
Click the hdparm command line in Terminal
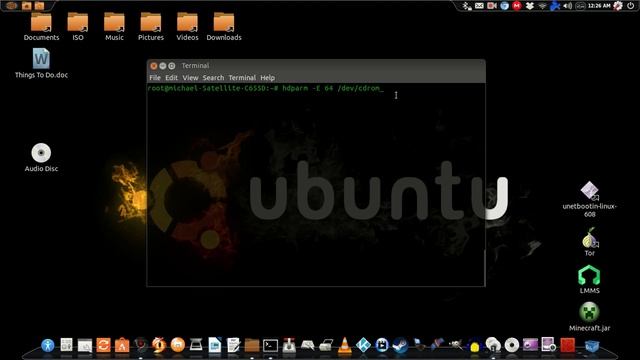coord(265,88)
